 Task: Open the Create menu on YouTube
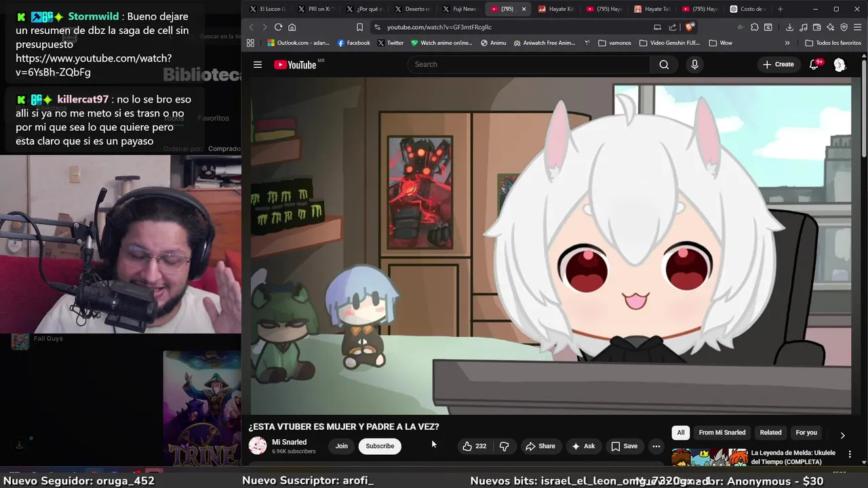coord(778,64)
